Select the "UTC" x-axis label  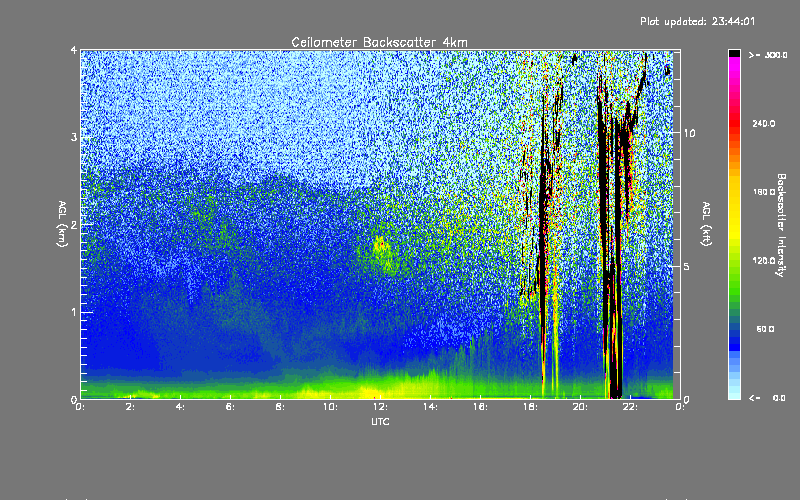(x=380, y=421)
